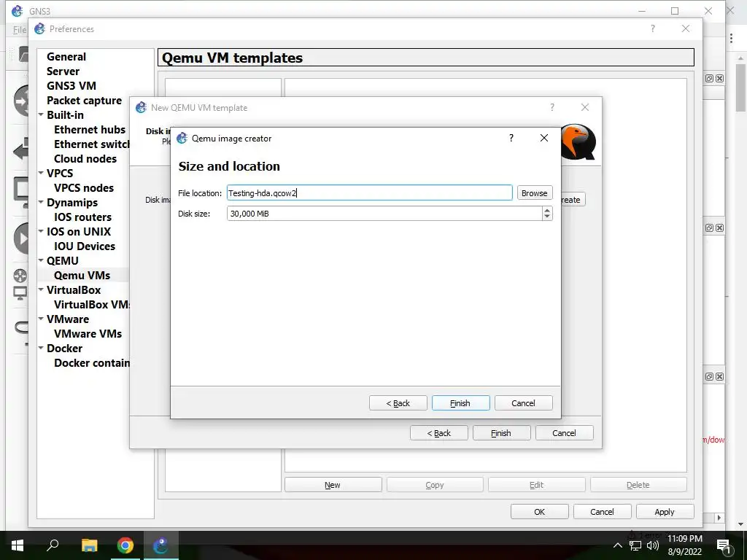
Task: Click Finish in Qemu image creator
Action: tap(461, 402)
